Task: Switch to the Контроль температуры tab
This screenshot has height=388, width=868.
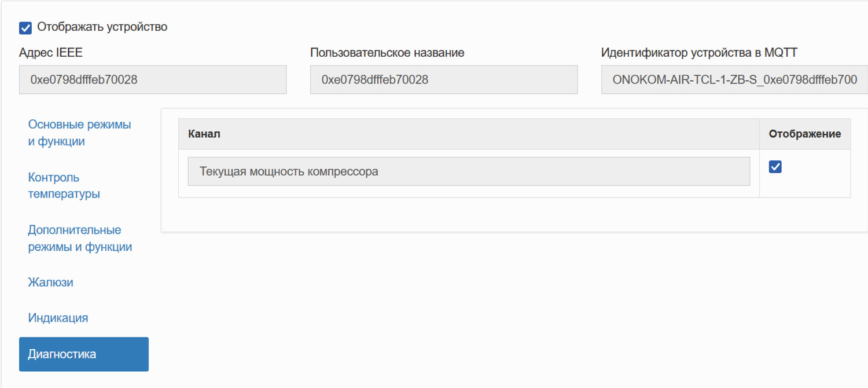Action: [x=64, y=185]
